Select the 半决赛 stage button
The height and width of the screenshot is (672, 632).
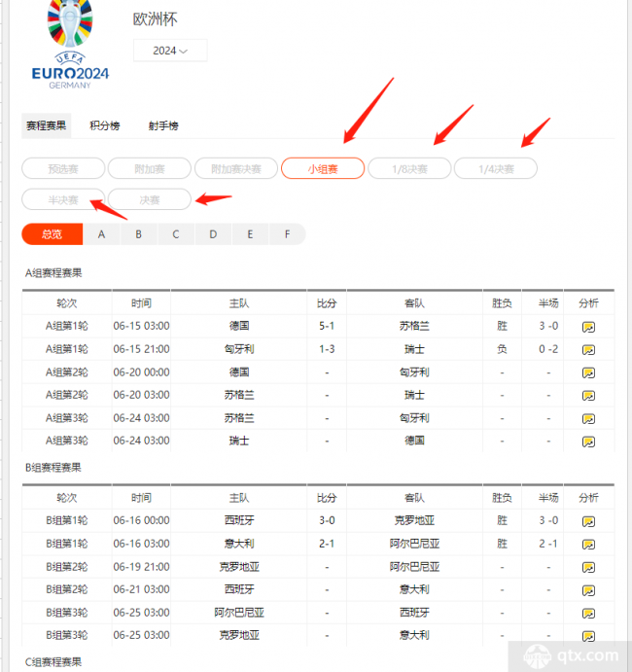tap(63, 199)
